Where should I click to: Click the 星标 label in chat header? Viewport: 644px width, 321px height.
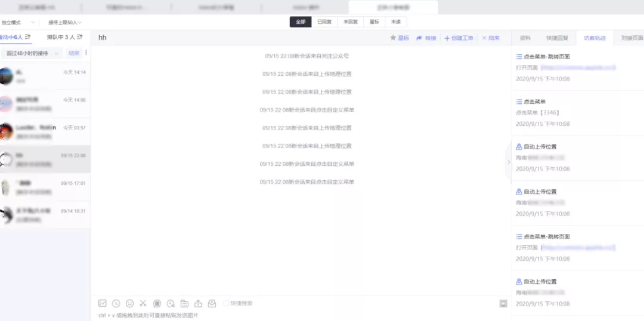click(404, 38)
